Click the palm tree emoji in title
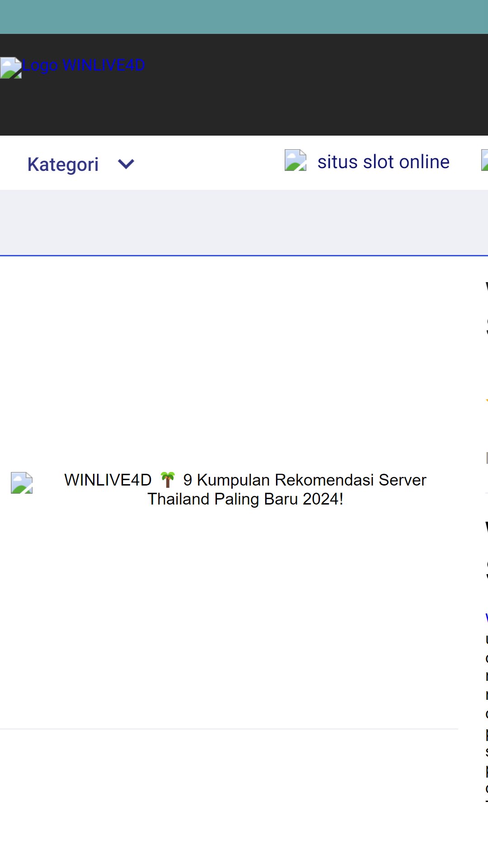Screen dimensions: 488x868 tap(168, 480)
